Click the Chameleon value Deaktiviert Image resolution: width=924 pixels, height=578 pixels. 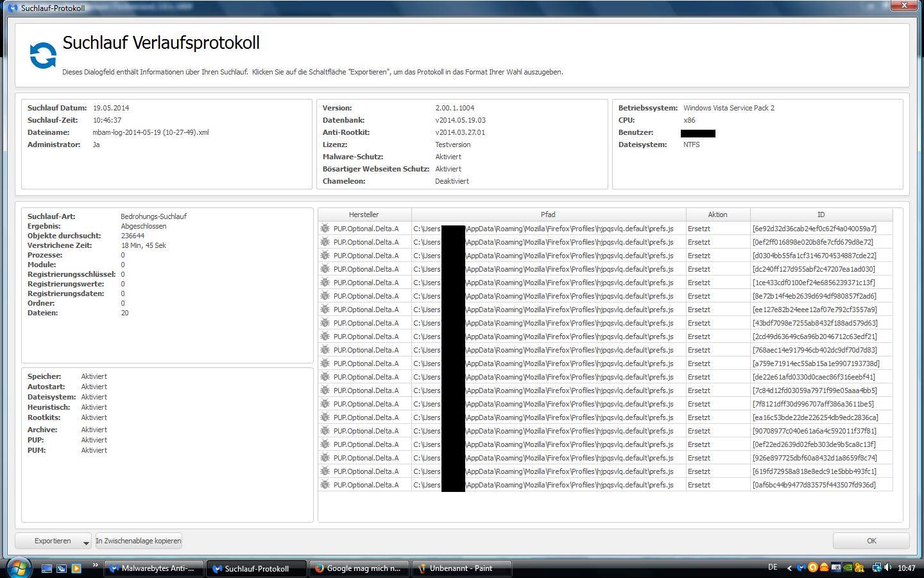[x=452, y=181]
